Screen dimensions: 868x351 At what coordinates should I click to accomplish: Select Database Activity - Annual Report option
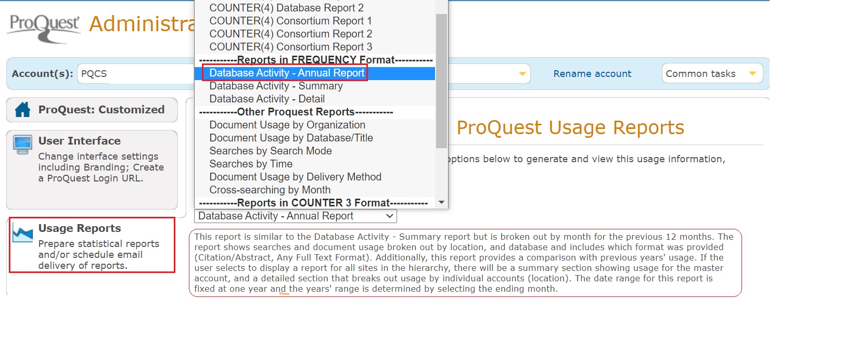coord(315,73)
